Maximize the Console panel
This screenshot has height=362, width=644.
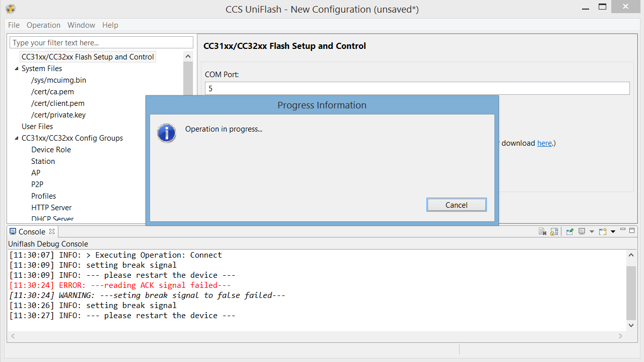[632, 230]
